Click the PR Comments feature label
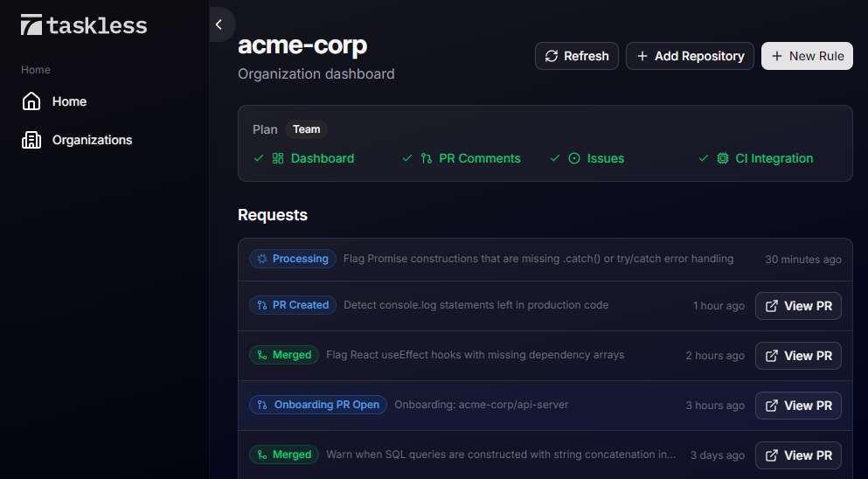 [479, 158]
